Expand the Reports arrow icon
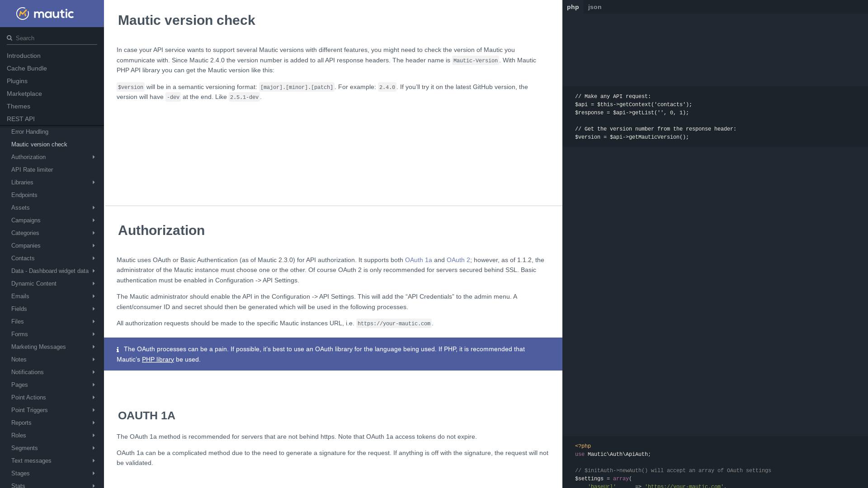The height and width of the screenshot is (488, 868). (x=94, y=423)
